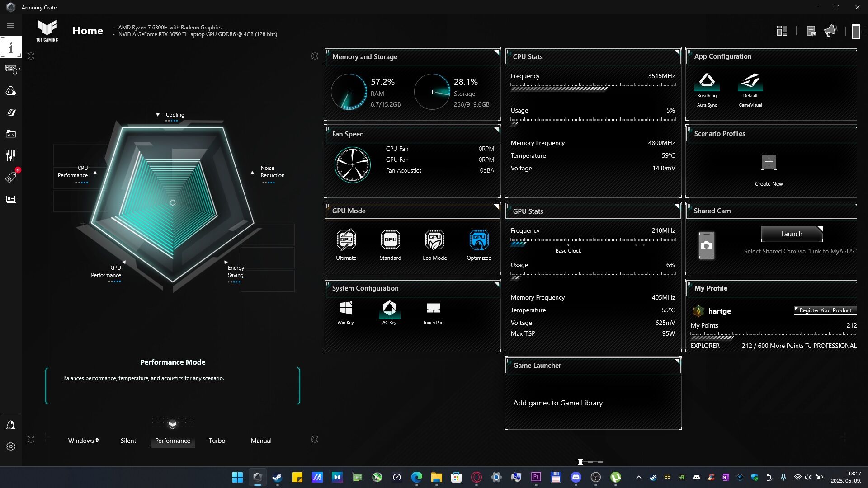
Task: Click the Energy Saving label on the radar
Action: [236, 272]
